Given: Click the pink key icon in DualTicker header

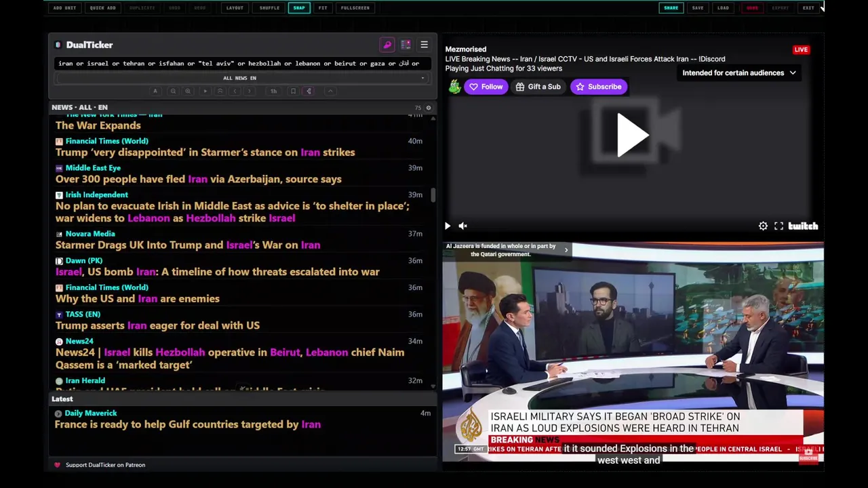Looking at the screenshot, I should coord(387,45).
